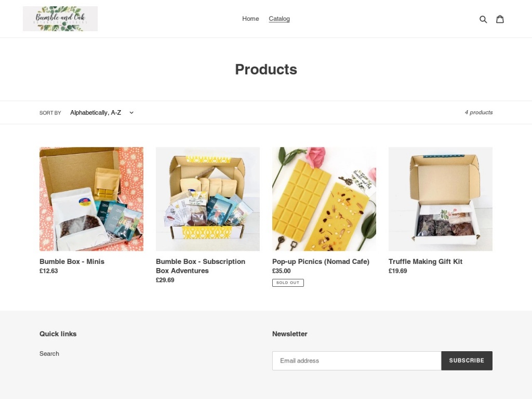Open the Truffle Making Gift Kit image

441,199
